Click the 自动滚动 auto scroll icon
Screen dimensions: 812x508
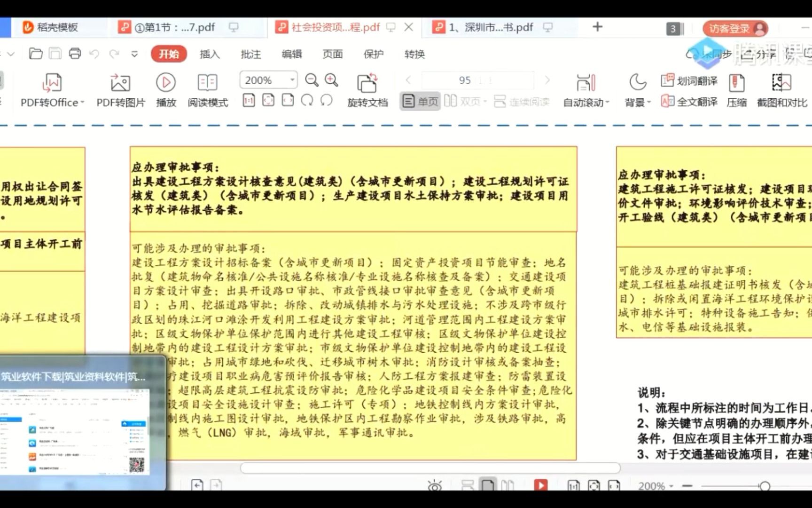586,83
